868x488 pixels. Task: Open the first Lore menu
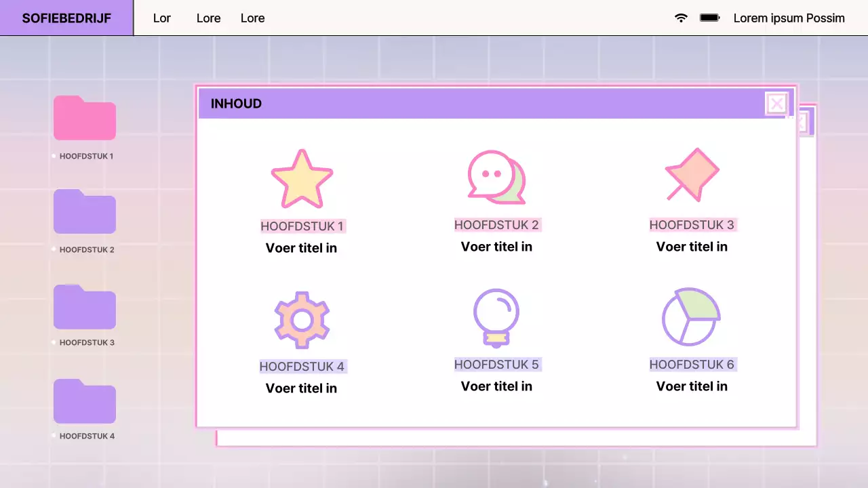tap(208, 18)
